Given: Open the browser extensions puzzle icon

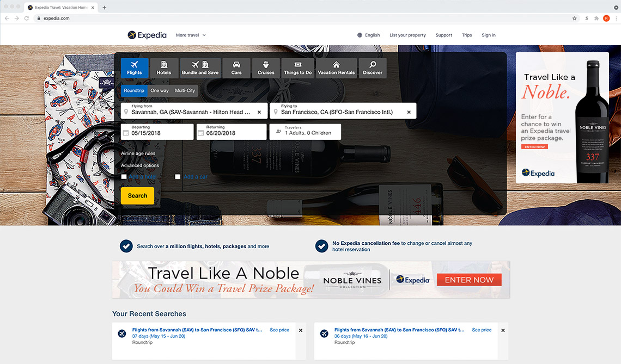Looking at the screenshot, I should [x=596, y=18].
